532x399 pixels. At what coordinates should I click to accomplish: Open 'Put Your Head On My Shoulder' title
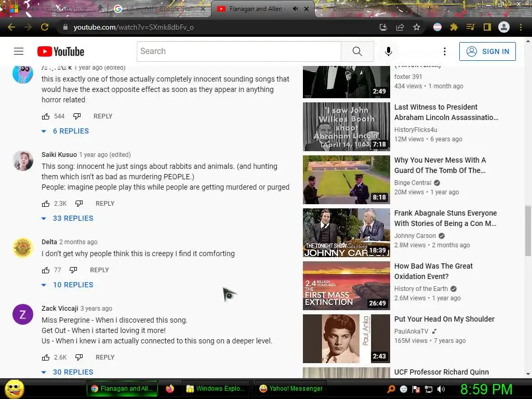pos(444,319)
